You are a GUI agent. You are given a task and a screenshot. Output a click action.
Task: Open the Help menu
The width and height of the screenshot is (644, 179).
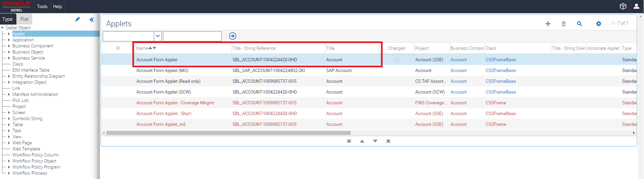(57, 6)
